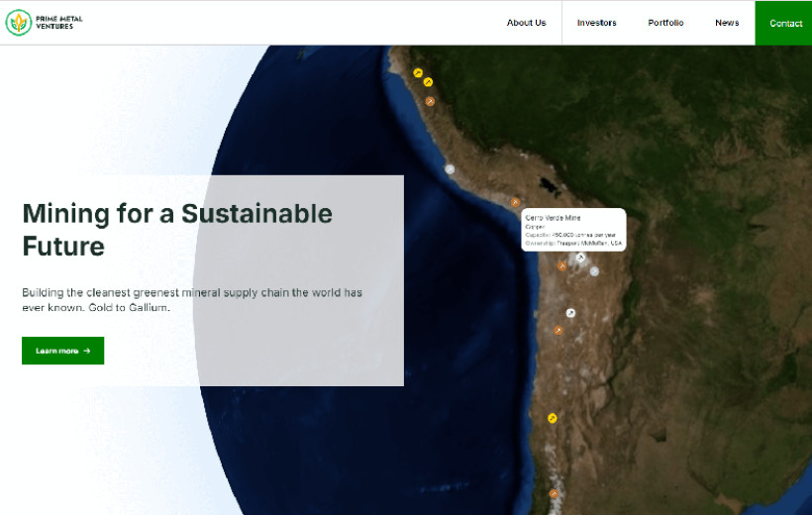This screenshot has width=812, height=515.
Task: Navigate to the News page
Action: pos(727,23)
